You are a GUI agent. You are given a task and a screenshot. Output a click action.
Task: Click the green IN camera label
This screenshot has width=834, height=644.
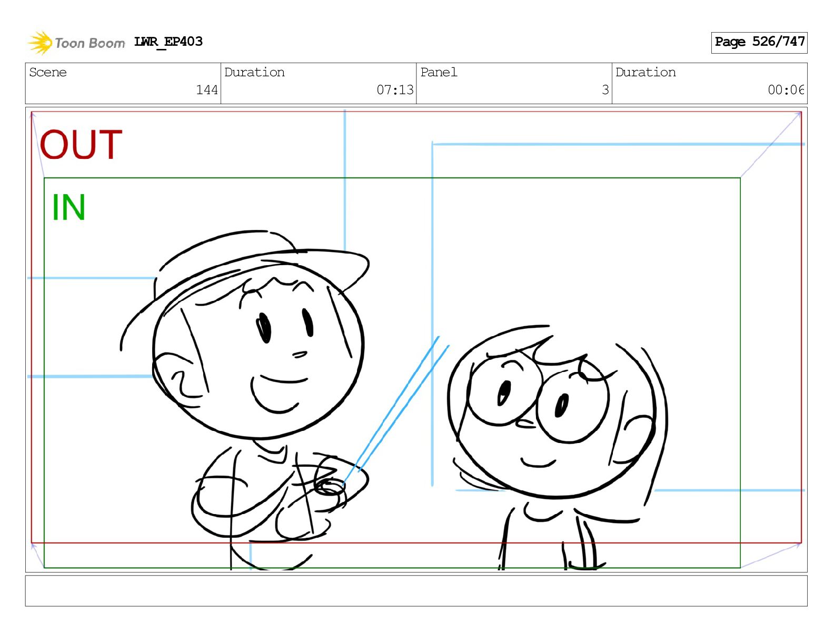click(68, 207)
